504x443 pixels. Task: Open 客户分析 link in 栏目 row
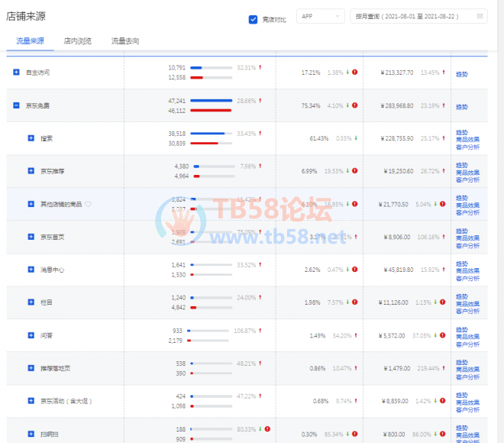(467, 311)
